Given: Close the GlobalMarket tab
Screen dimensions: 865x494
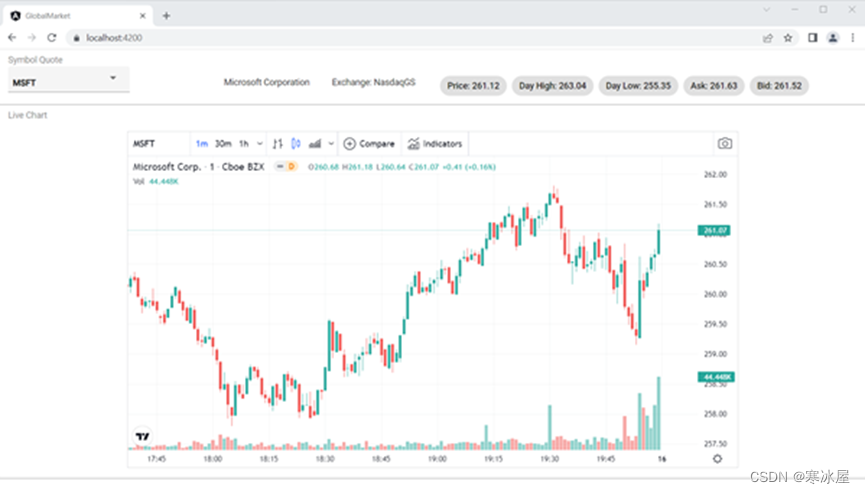Looking at the screenshot, I should (x=142, y=15).
